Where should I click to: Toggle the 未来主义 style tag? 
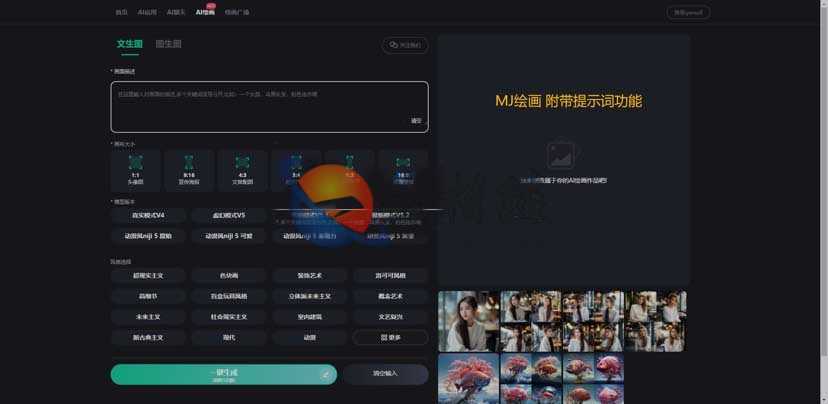click(x=148, y=317)
